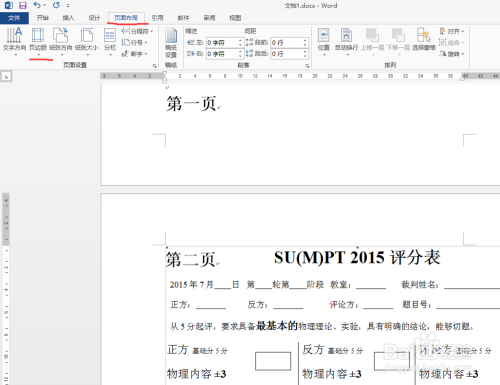The height and width of the screenshot is (385, 500).
Task: Choose 纸张方向 page orientation
Action: pyautogui.click(x=61, y=41)
